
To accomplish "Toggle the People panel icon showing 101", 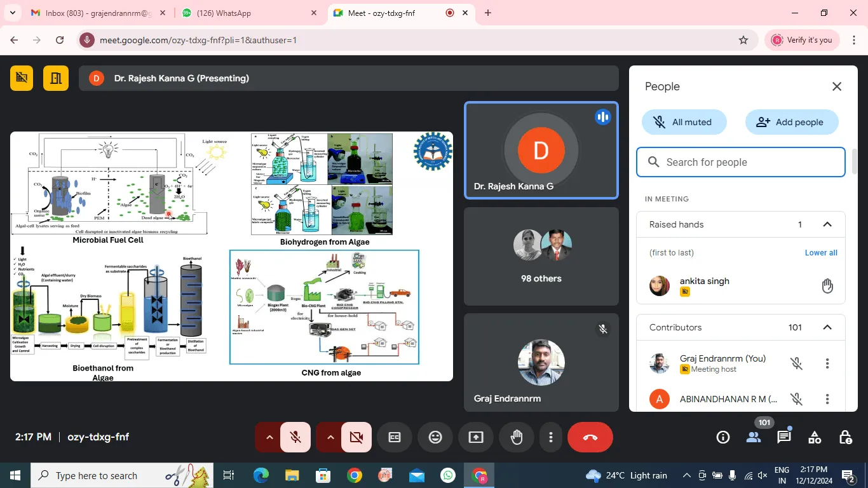I will tap(754, 437).
